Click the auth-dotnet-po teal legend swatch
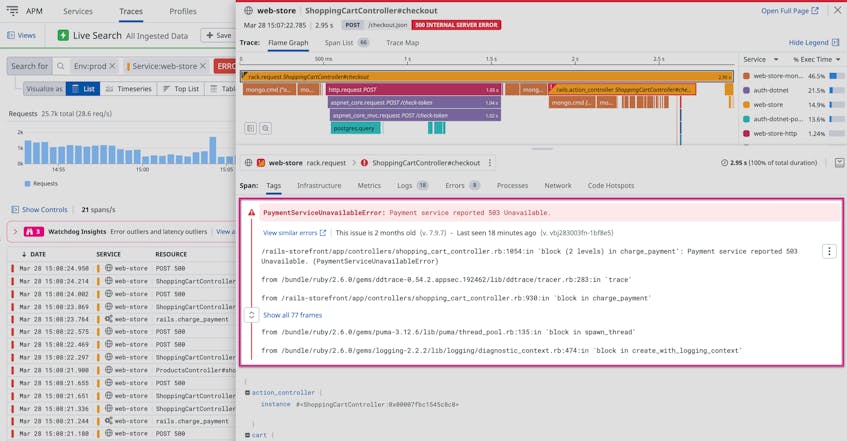This screenshot has height=441, width=847. [x=746, y=119]
